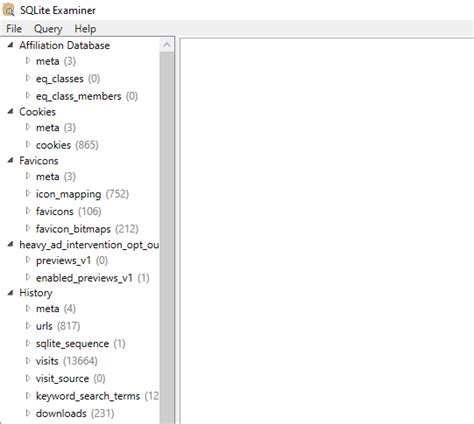Select meta (3) under Affiliation Database
Viewport: 474px width, 424px height.
coord(56,61)
